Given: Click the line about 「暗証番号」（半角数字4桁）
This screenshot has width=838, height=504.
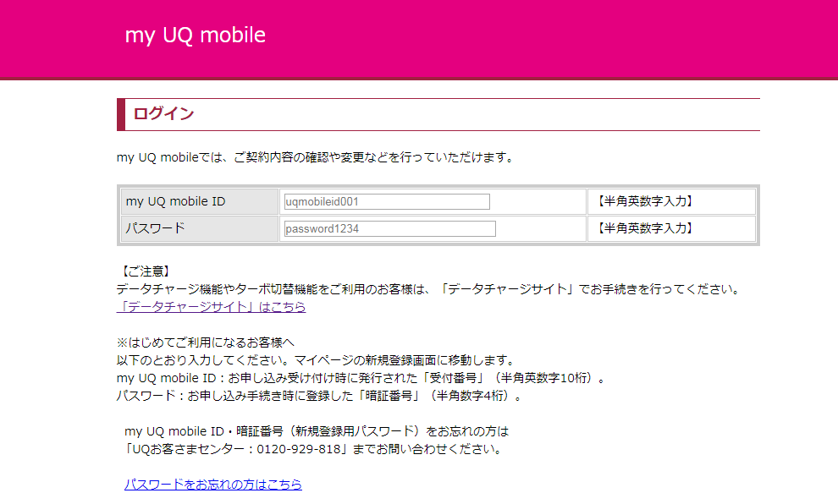Looking at the screenshot, I should pyautogui.click(x=319, y=396).
